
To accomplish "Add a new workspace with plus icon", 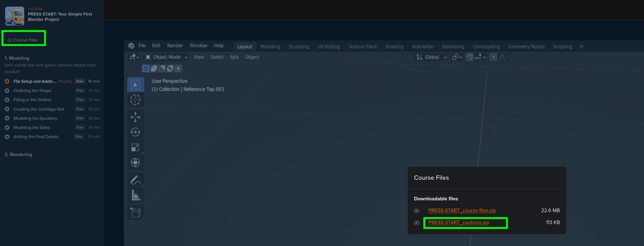I will point(582,46).
